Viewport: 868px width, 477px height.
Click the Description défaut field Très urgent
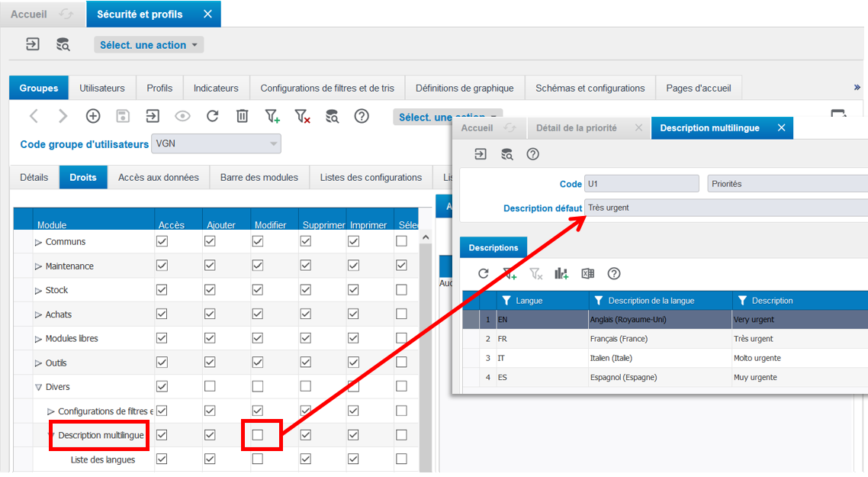coord(725,208)
